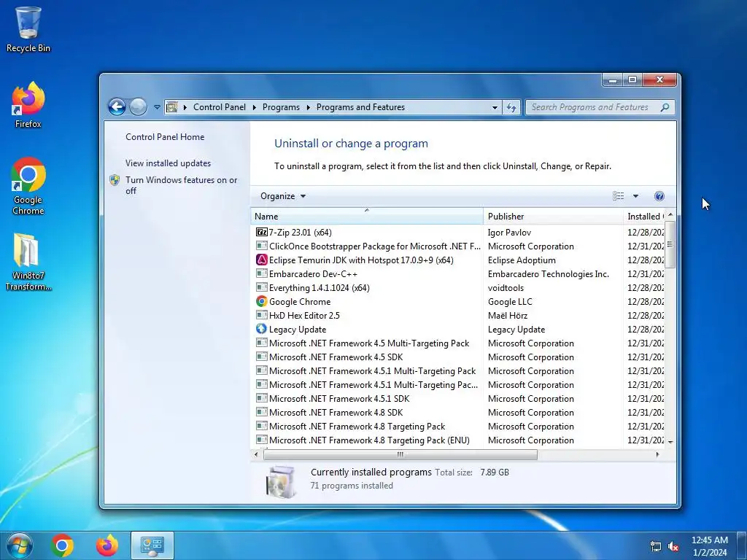The width and height of the screenshot is (747, 560).
Task: Sort by the Name column header
Action: point(367,216)
